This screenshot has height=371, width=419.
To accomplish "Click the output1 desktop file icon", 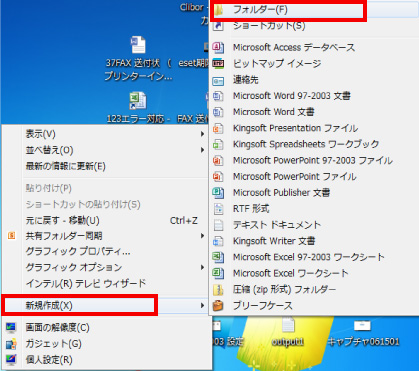I will click(x=288, y=326).
